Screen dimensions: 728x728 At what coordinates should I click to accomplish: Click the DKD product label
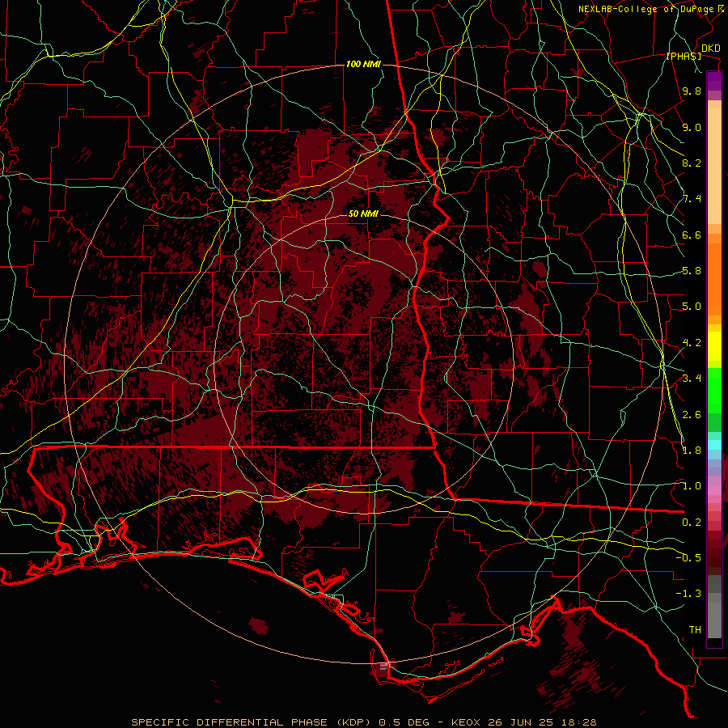710,49
